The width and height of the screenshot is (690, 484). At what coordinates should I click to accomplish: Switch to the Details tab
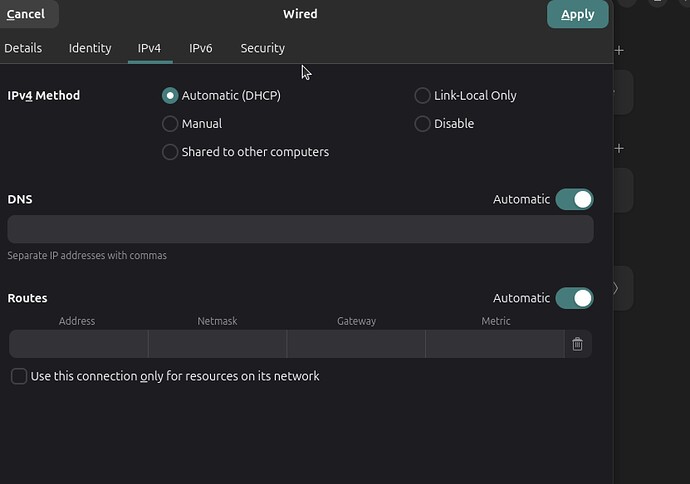[x=23, y=48]
